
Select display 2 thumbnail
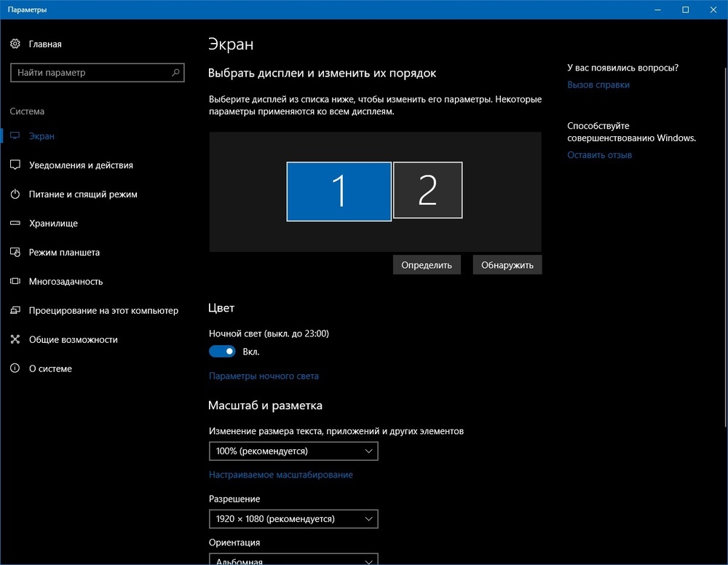(x=427, y=190)
